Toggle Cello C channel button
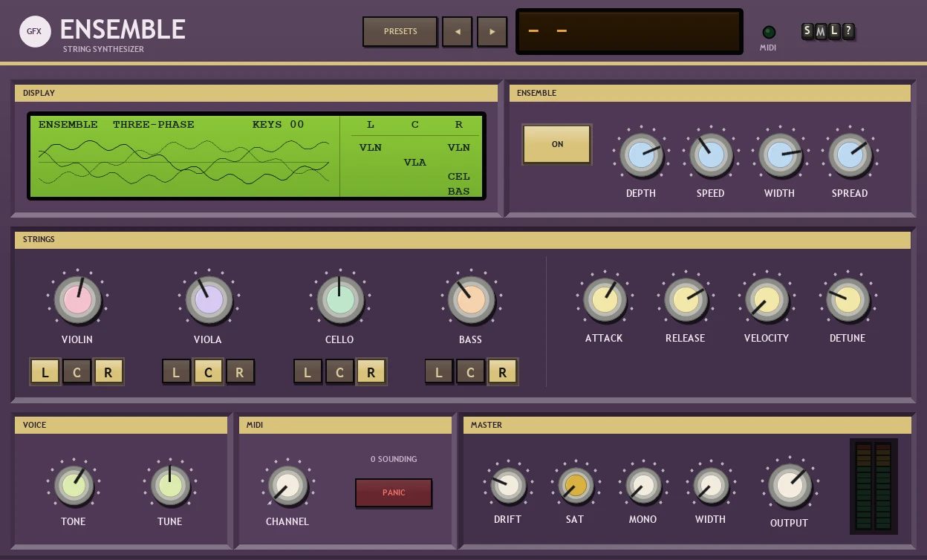927x560 pixels. pos(339,372)
